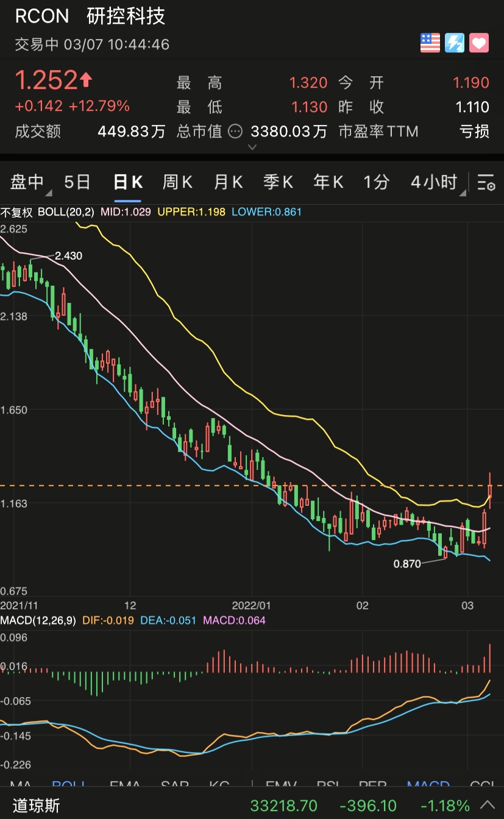Change the 不复权 adjustment setting

pyautogui.click(x=16, y=212)
